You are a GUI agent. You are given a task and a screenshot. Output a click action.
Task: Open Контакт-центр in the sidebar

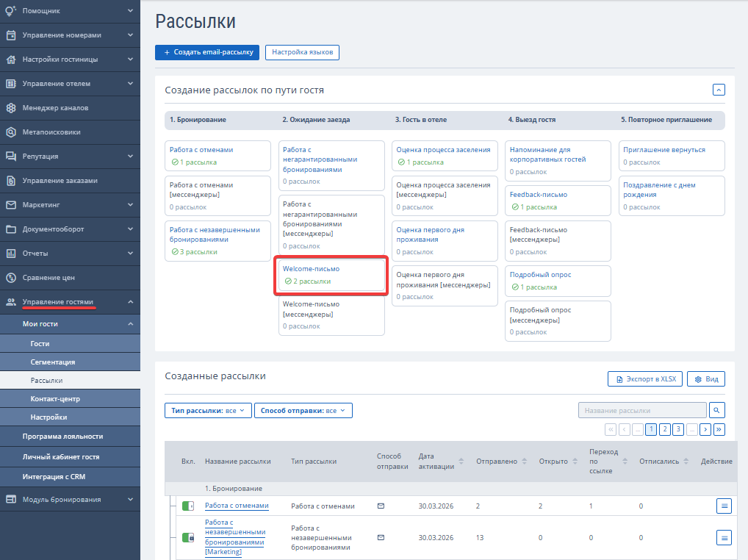pyautogui.click(x=55, y=399)
